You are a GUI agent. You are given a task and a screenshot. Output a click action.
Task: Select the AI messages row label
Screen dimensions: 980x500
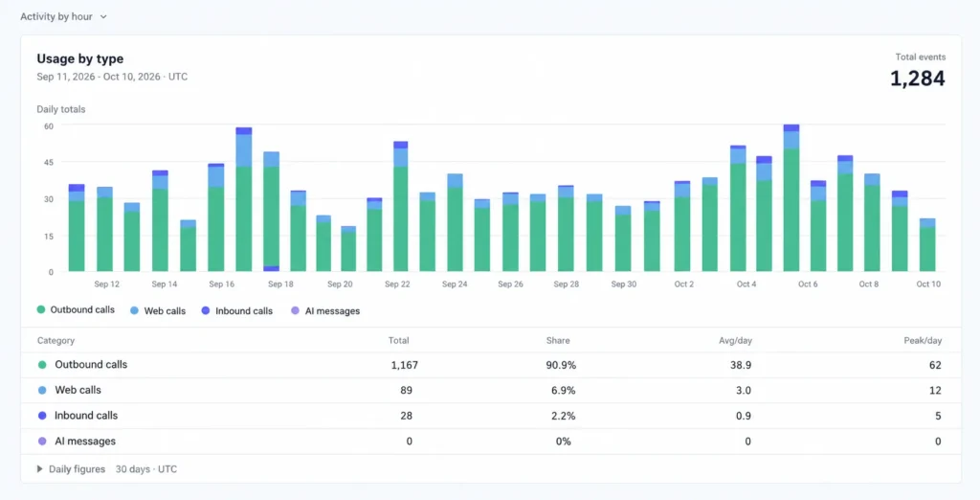point(85,442)
